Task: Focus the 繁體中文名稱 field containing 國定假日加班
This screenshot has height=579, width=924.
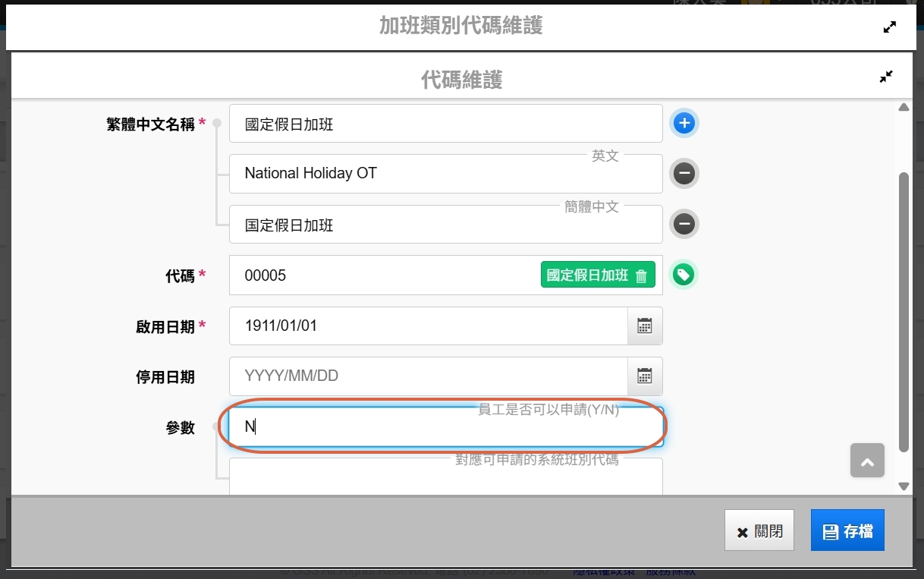Action: (x=445, y=124)
